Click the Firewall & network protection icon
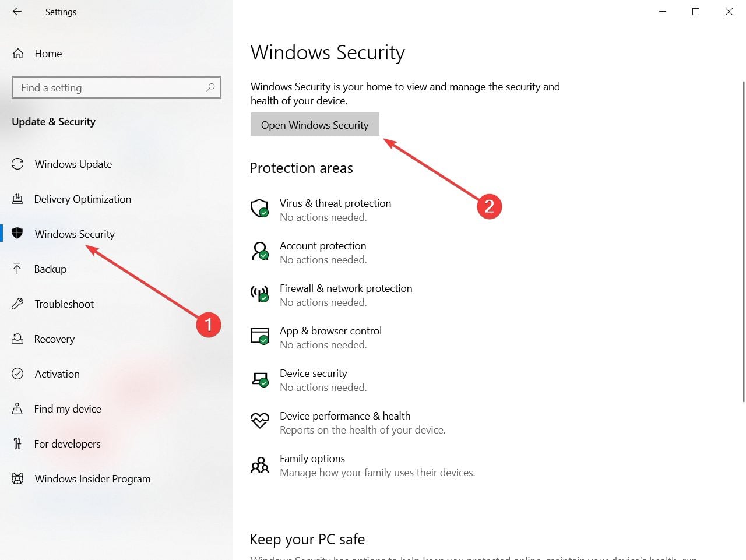The width and height of the screenshot is (746, 560). coord(259,294)
